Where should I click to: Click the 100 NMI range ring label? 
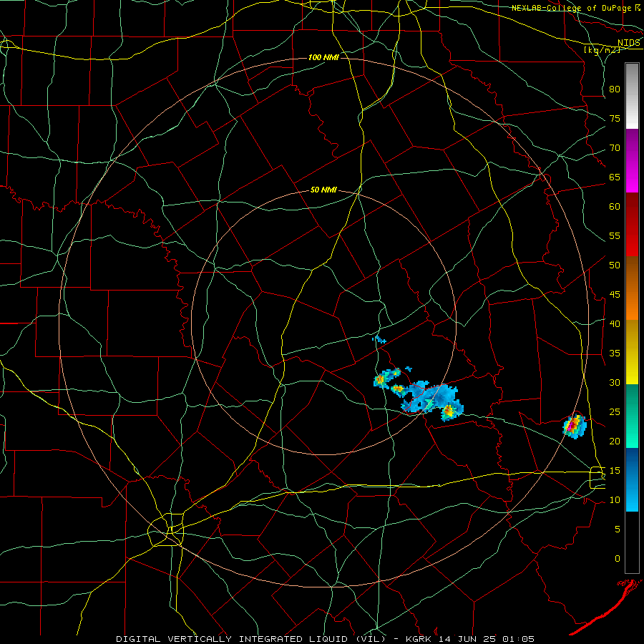tap(323, 57)
